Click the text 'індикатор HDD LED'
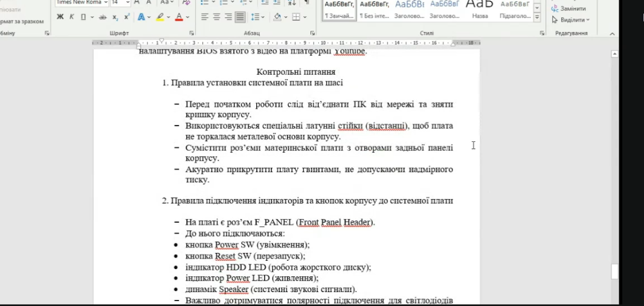Screen dimensions: 644x306 (x=226, y=267)
